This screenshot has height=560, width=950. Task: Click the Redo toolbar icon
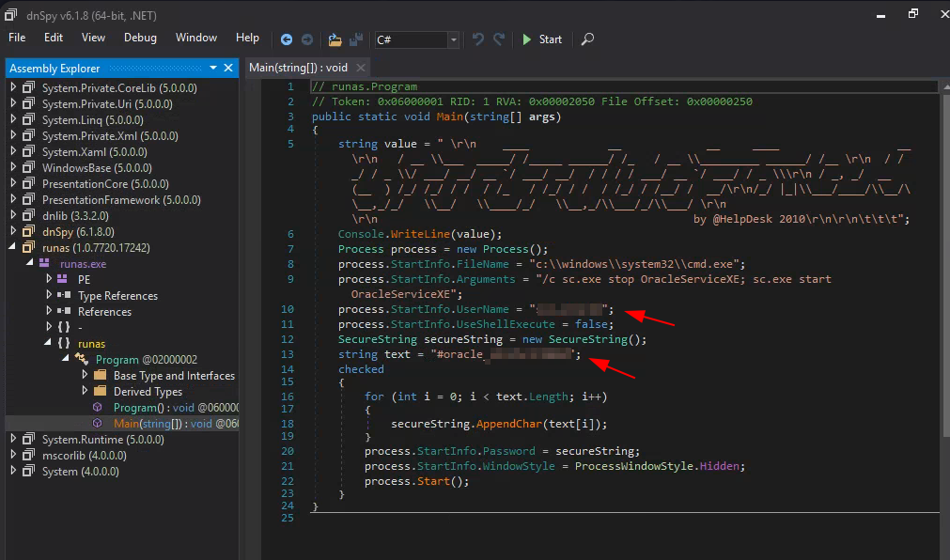[499, 39]
